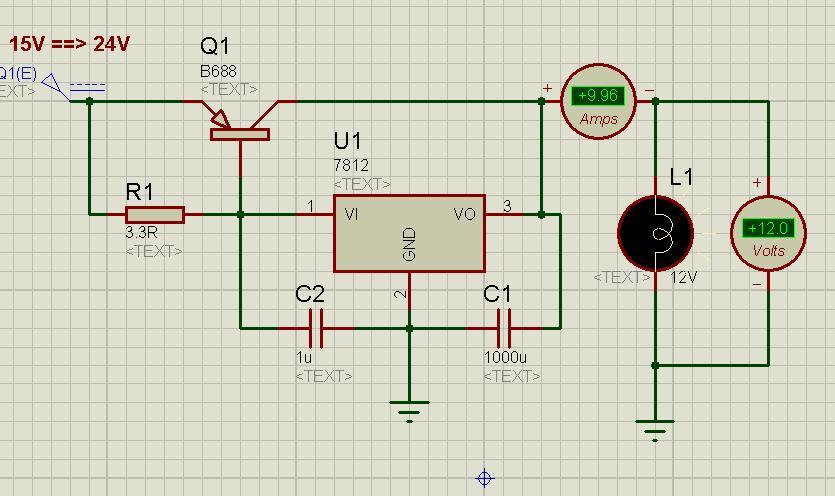Click the 'VO' pin label

coord(464,214)
